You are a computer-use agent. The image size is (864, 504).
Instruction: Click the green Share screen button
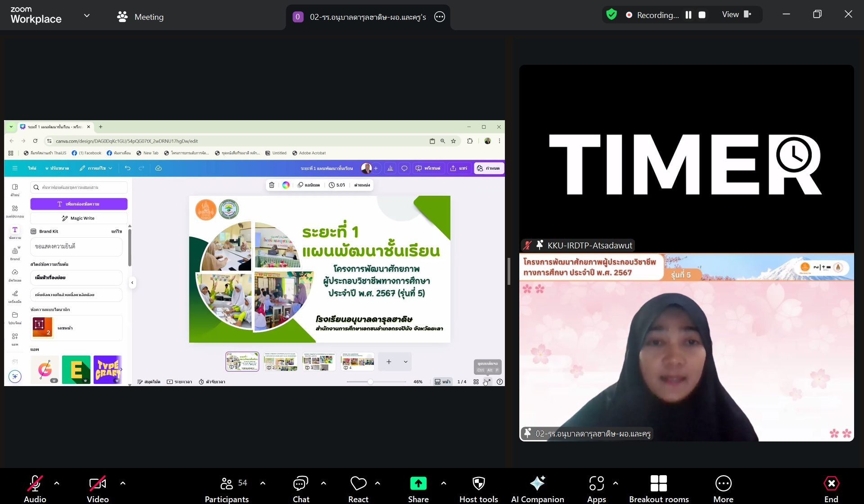click(418, 484)
